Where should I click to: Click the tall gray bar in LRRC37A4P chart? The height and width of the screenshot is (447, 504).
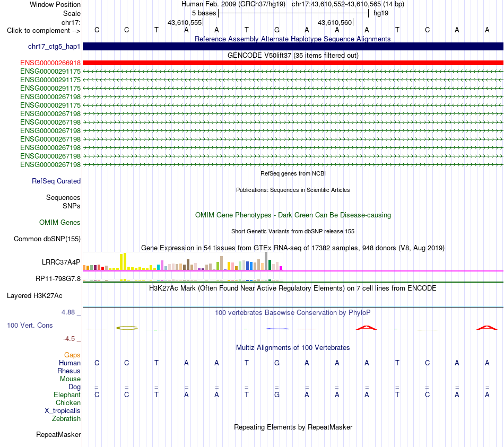(266, 261)
